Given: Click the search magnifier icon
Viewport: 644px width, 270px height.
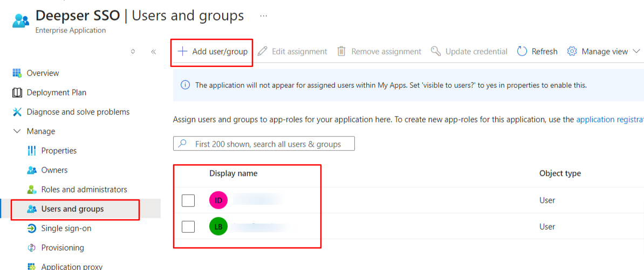Looking at the screenshot, I should [x=182, y=144].
